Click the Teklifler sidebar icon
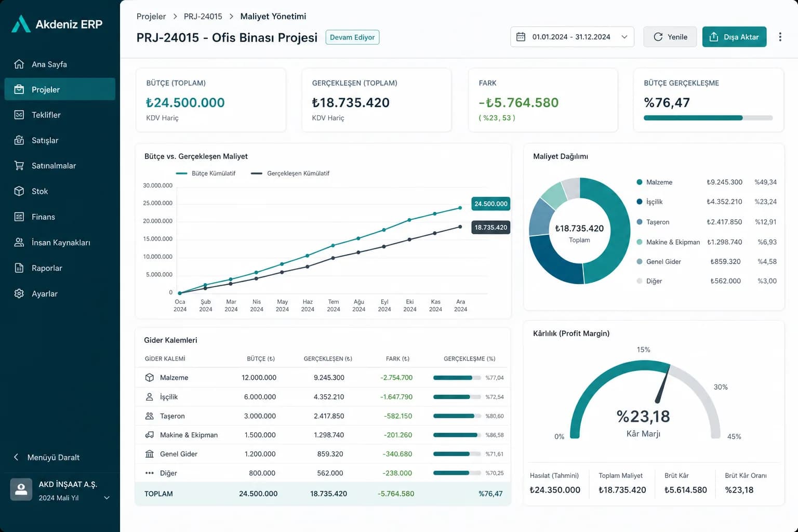 pos(19,115)
